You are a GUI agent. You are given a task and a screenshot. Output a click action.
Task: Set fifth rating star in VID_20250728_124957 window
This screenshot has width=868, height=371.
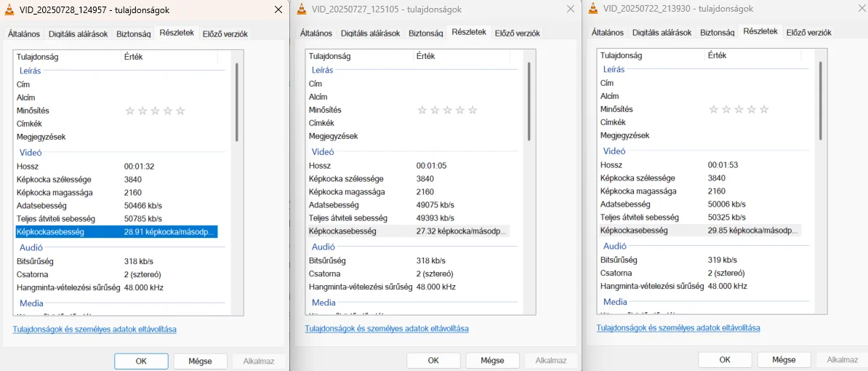[180, 111]
